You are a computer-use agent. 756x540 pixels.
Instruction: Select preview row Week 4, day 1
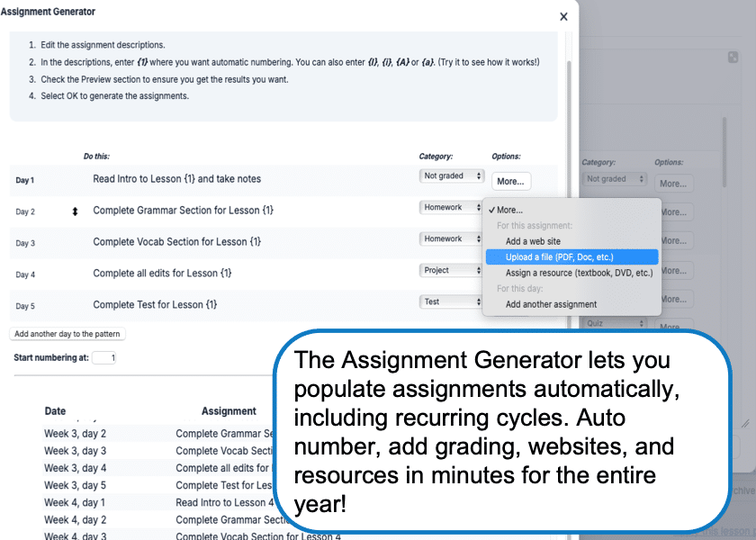tap(159, 503)
